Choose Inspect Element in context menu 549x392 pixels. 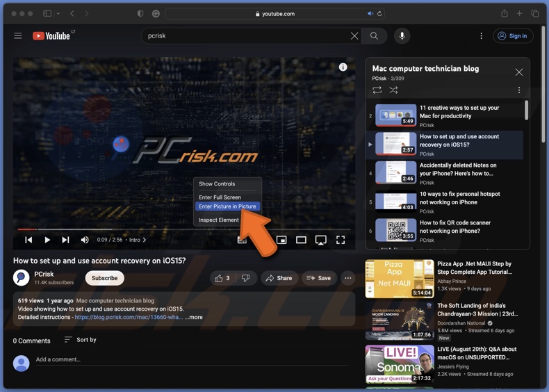[x=218, y=220]
